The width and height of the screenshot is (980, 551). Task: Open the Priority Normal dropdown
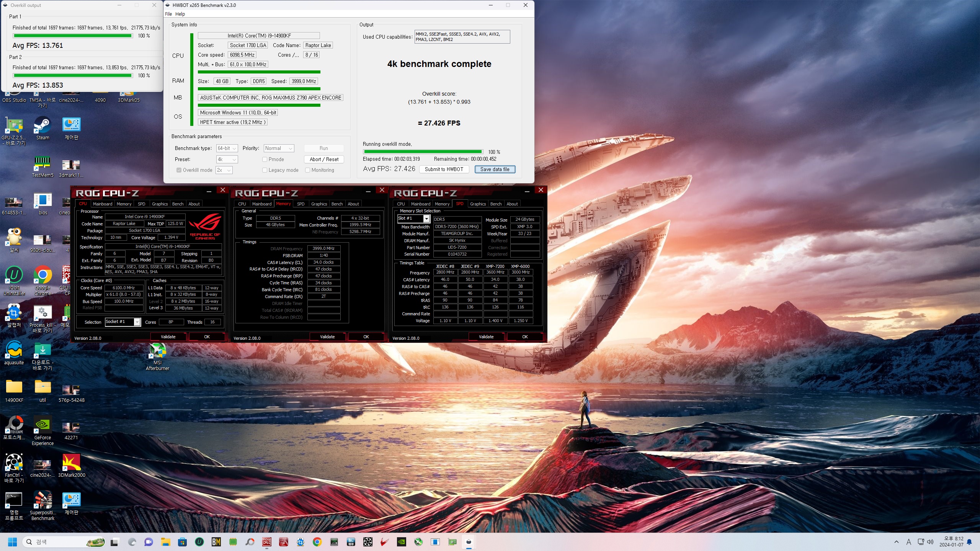tap(279, 148)
